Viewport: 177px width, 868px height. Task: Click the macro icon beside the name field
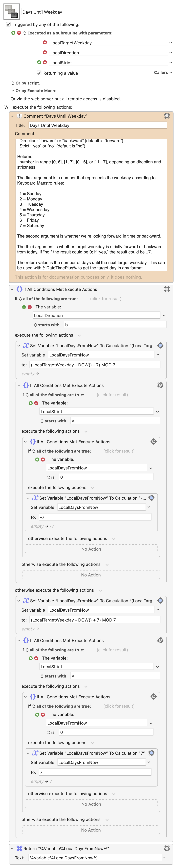11,12
